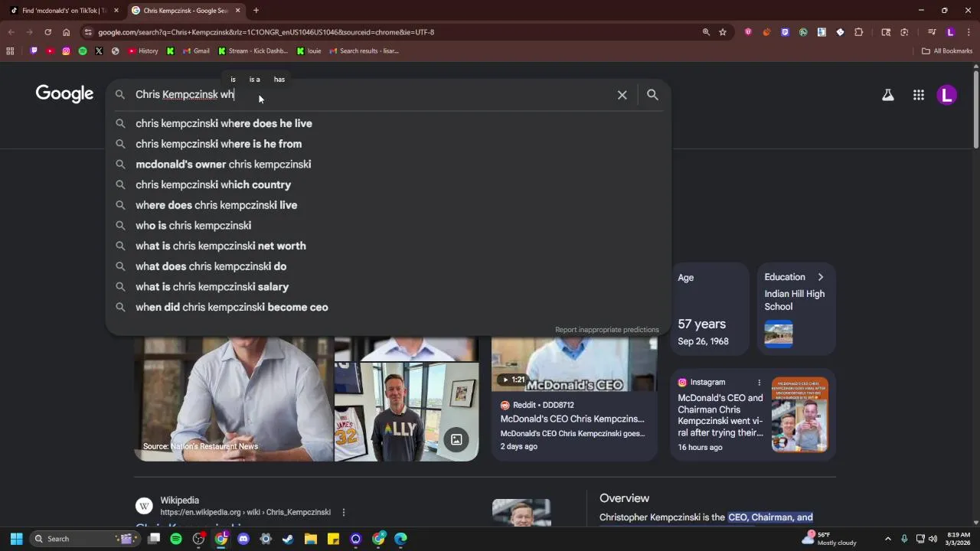Play the Reddit McDonald's CEO video

coord(514,380)
